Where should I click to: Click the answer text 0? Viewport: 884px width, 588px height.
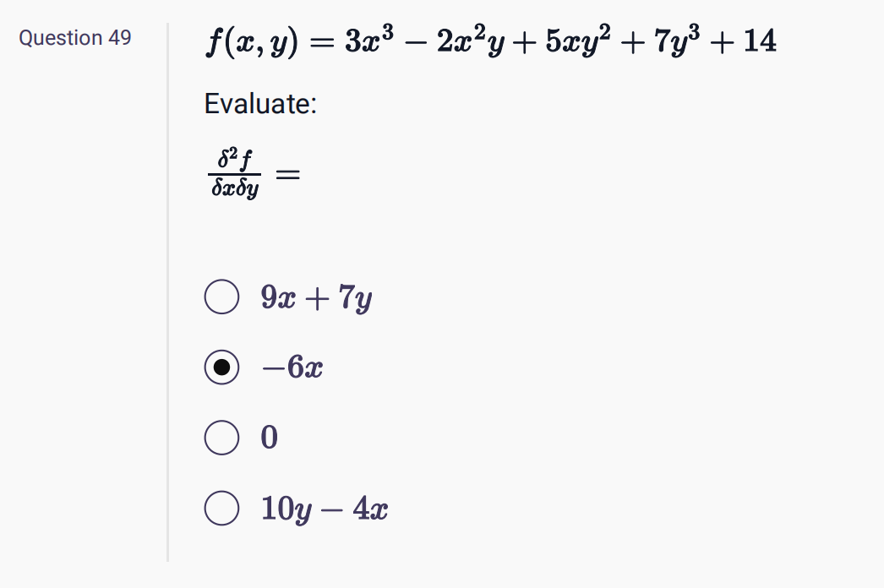pyautogui.click(x=269, y=438)
